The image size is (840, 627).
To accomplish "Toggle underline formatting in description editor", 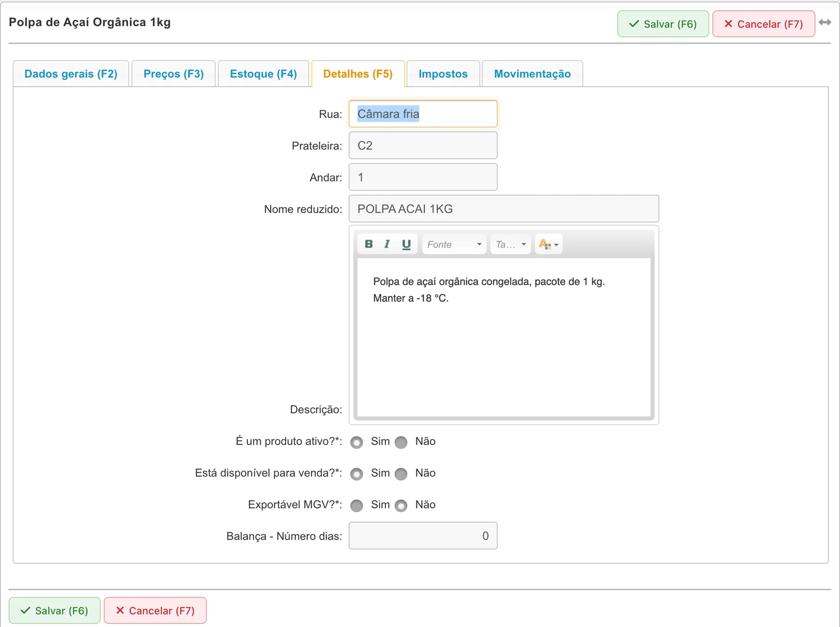I will pyautogui.click(x=406, y=244).
